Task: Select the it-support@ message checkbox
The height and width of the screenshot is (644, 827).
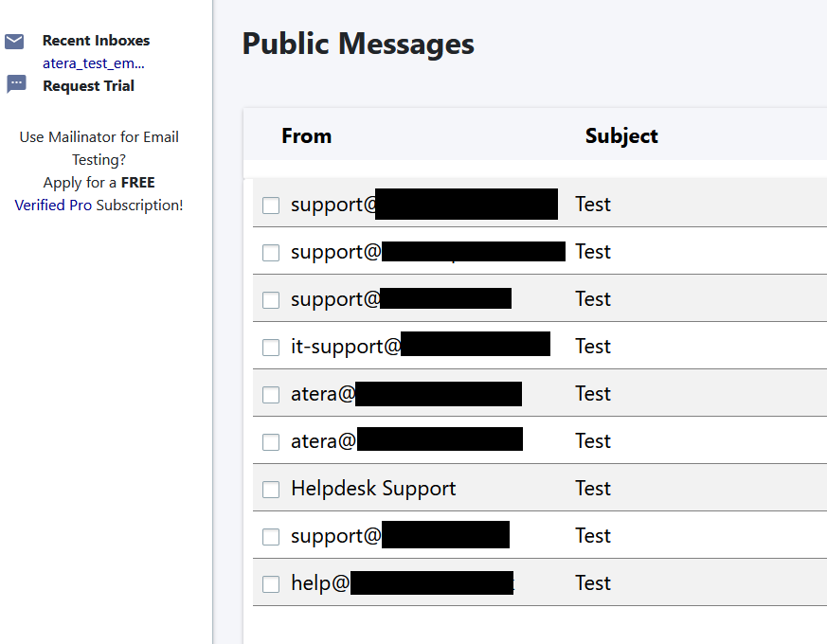Action: tap(271, 348)
